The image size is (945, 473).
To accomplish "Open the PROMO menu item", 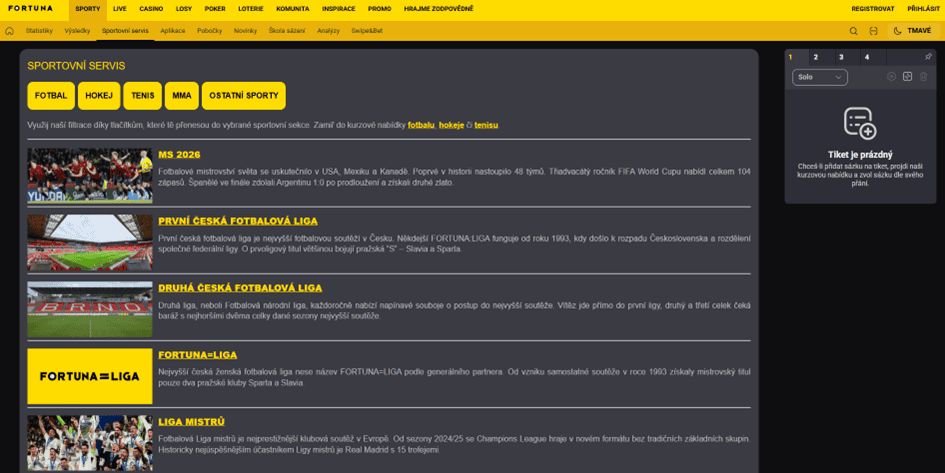I will (380, 9).
